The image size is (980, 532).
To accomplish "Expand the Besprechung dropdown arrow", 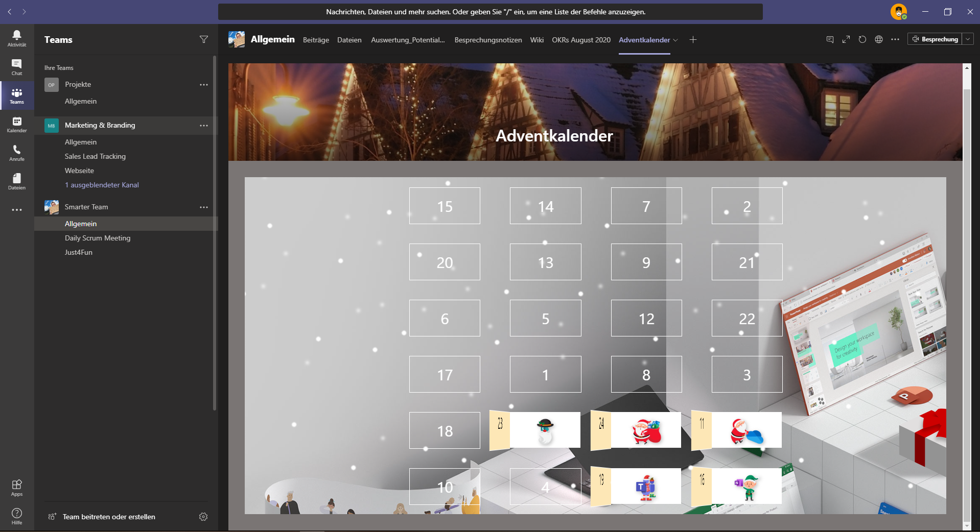I will (x=968, y=39).
